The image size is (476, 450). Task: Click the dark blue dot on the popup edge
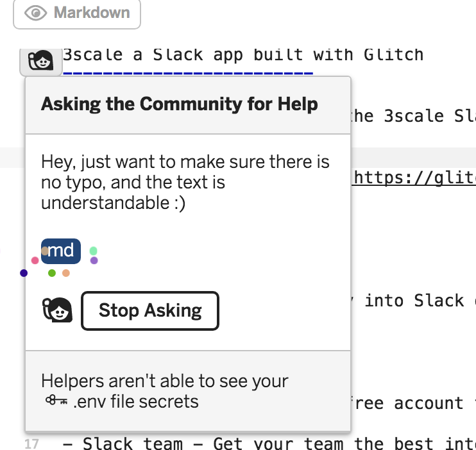point(24,273)
